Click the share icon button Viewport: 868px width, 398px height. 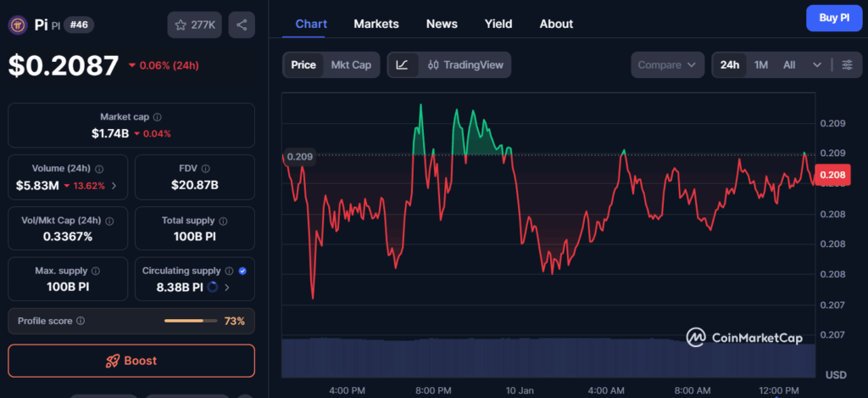tap(242, 25)
